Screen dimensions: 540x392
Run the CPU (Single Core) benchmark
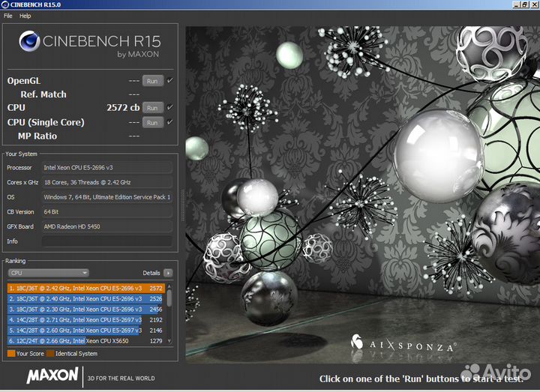click(152, 123)
